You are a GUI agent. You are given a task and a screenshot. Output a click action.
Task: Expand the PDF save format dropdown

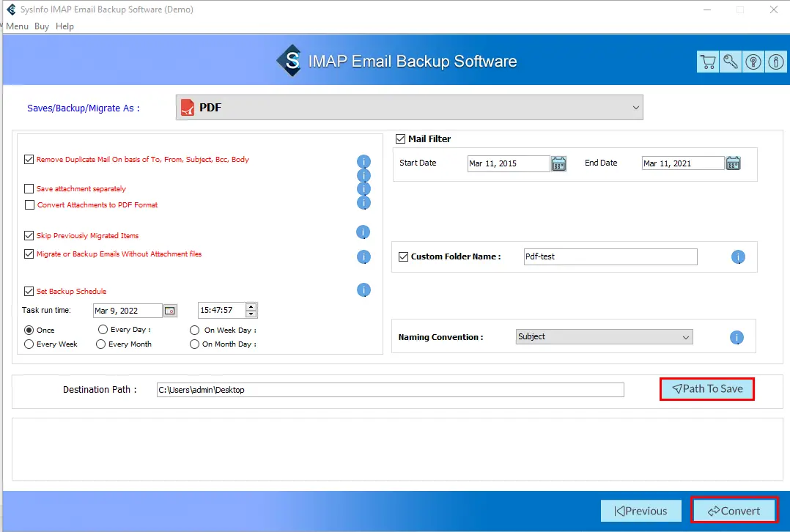pyautogui.click(x=409, y=108)
